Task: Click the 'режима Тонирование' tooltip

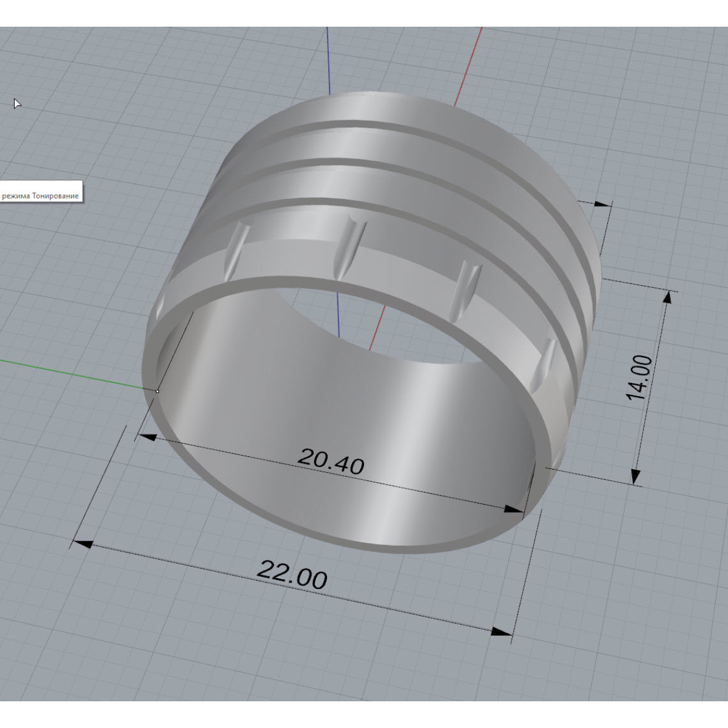Action: pos(40,196)
